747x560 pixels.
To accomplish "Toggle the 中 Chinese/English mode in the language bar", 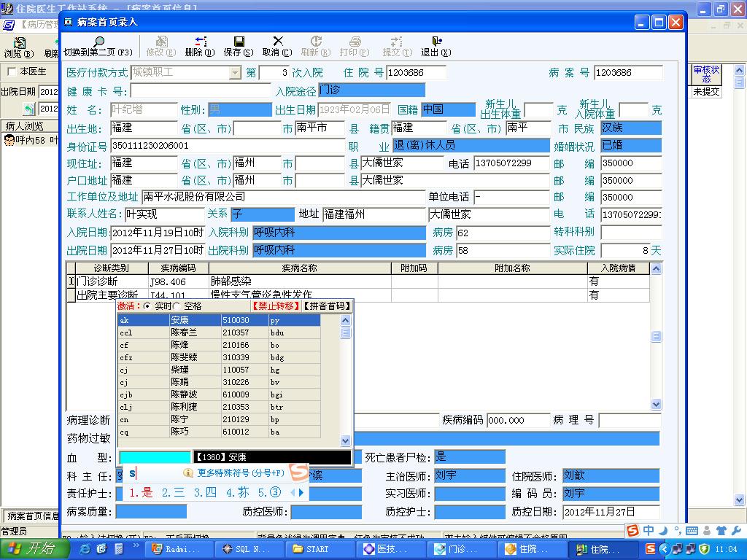I will pos(649,530).
